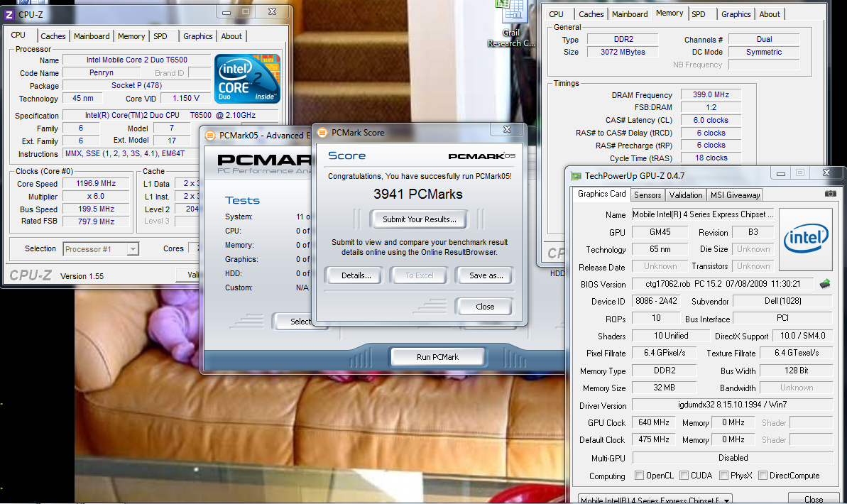The height and width of the screenshot is (504, 847).
Task: Click the Device ID value 8086 - 2A42
Action: (x=656, y=301)
